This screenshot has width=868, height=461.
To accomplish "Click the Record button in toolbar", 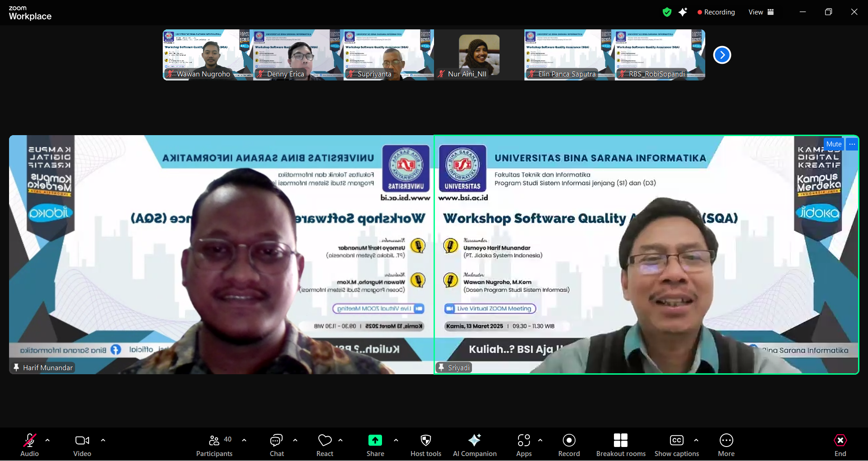I will click(x=569, y=445).
